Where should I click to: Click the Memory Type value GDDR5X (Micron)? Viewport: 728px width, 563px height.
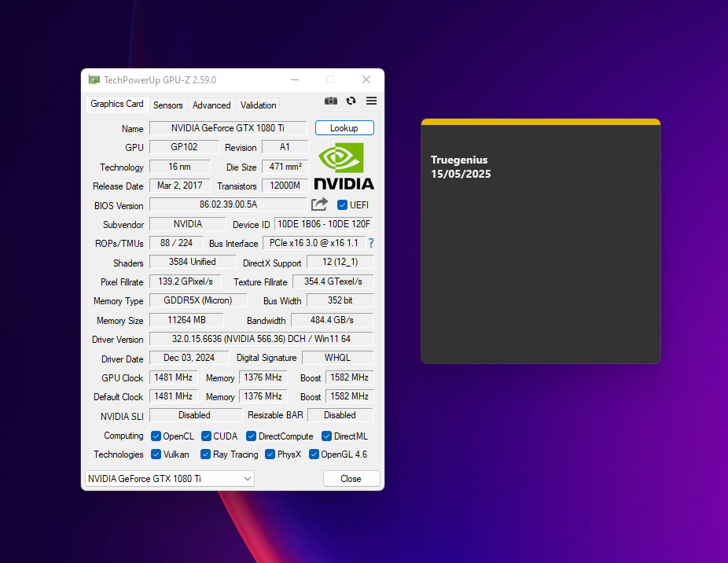pos(198,300)
